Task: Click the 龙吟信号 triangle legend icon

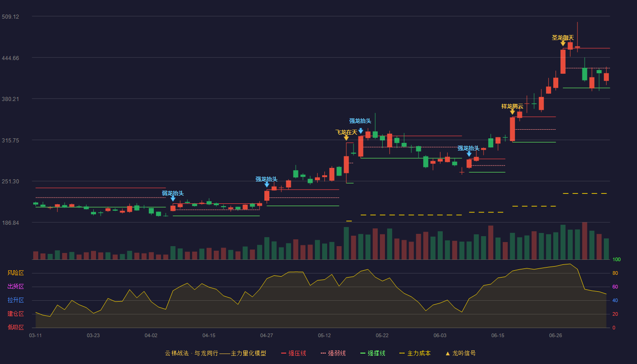Action: click(447, 354)
